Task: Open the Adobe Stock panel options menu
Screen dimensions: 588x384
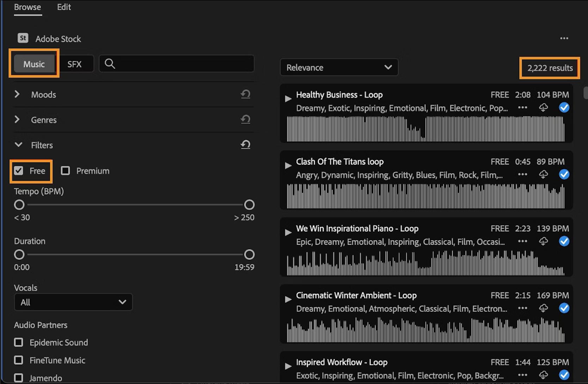Action: 564,38
